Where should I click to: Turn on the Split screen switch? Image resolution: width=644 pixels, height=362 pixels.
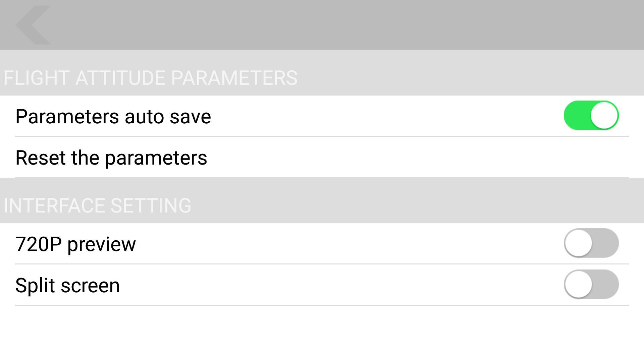tap(591, 285)
